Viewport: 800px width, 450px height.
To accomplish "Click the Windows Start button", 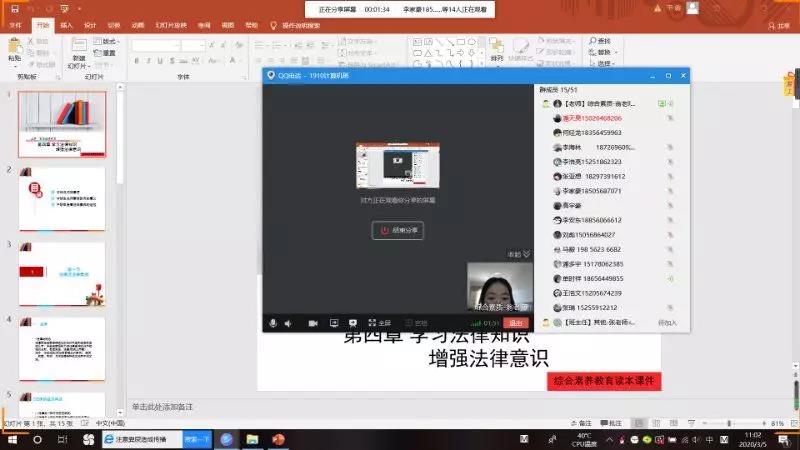I will click(12, 440).
